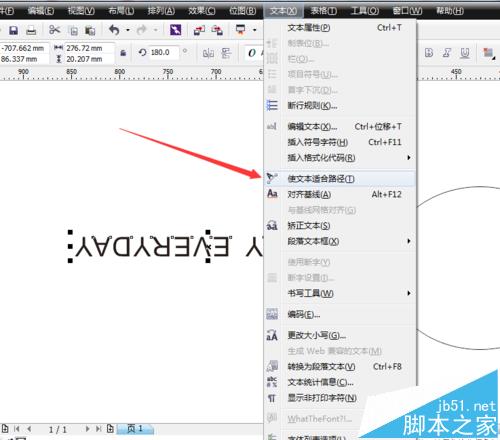This screenshot has height=440, width=500.
Task: Click the Fit Text To Path icon
Action: coord(272,178)
